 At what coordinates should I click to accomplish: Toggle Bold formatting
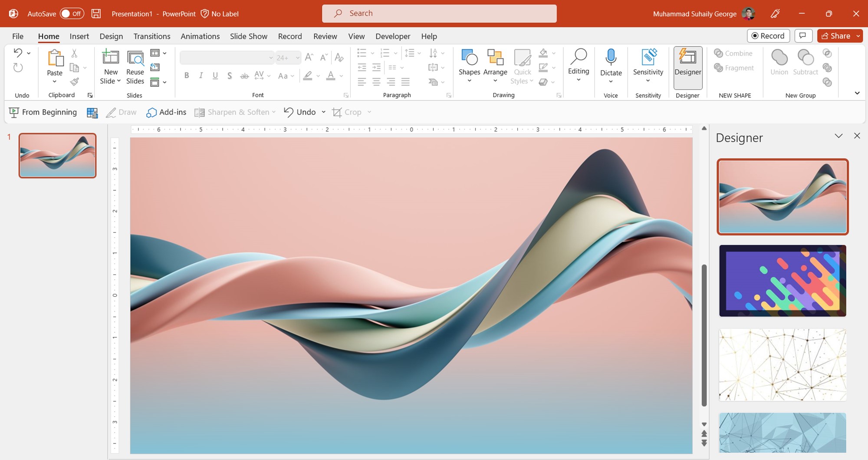[187, 75]
